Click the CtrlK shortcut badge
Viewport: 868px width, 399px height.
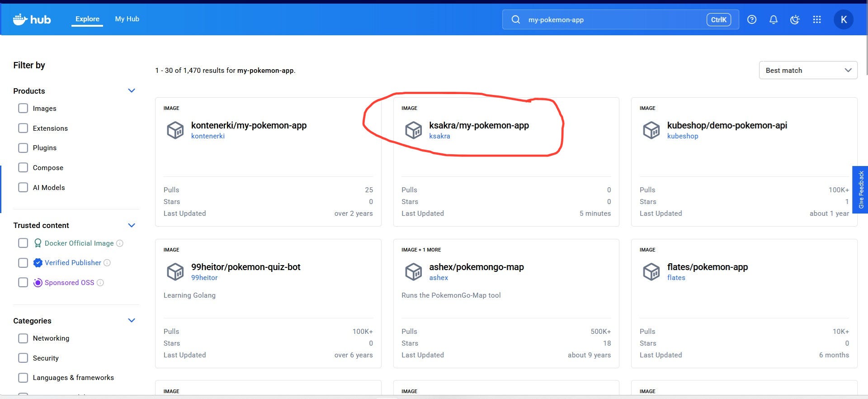tap(718, 19)
